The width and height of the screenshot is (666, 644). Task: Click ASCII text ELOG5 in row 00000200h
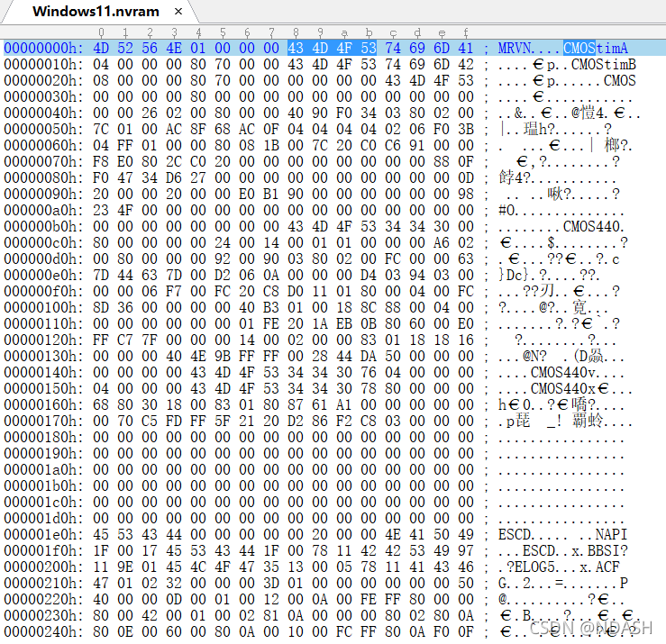point(534,567)
